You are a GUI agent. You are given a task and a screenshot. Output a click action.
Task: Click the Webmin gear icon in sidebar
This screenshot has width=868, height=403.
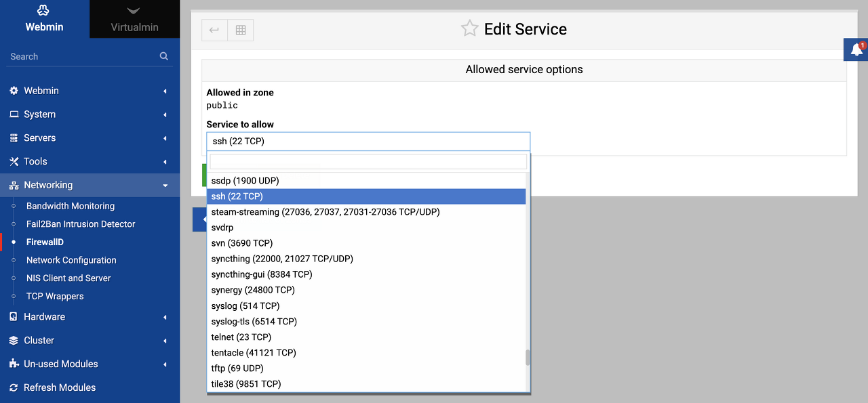14,91
